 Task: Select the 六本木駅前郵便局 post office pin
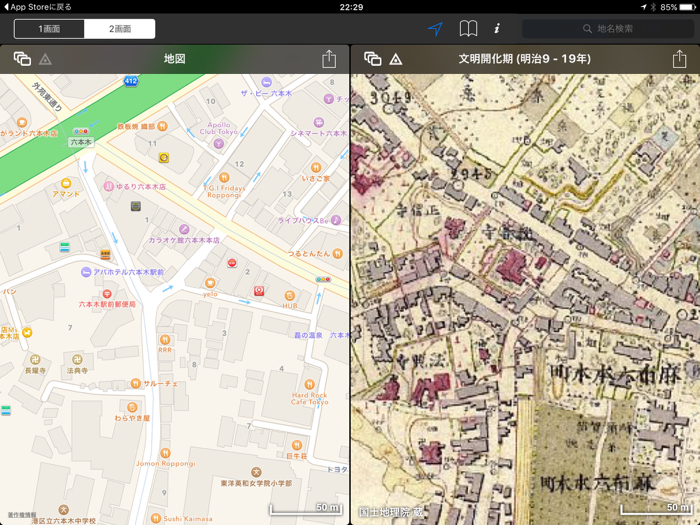tap(107, 294)
